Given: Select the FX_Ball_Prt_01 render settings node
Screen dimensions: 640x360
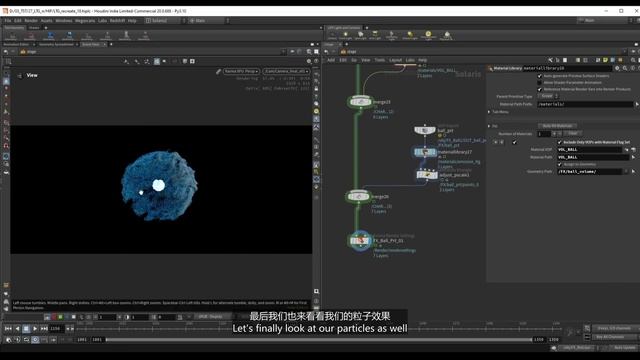Looking at the screenshot, I should tap(360, 240).
